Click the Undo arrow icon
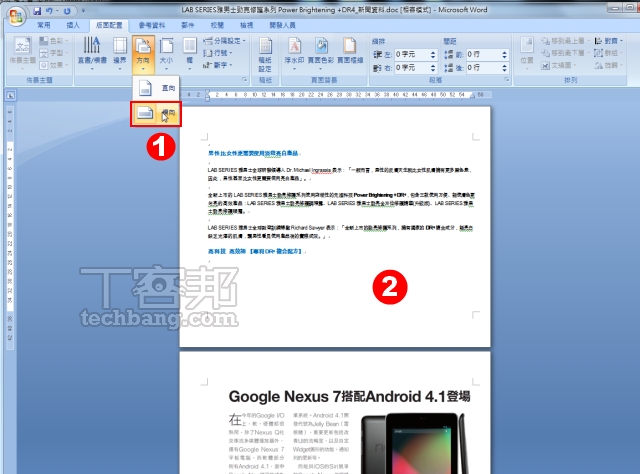 click(49, 11)
